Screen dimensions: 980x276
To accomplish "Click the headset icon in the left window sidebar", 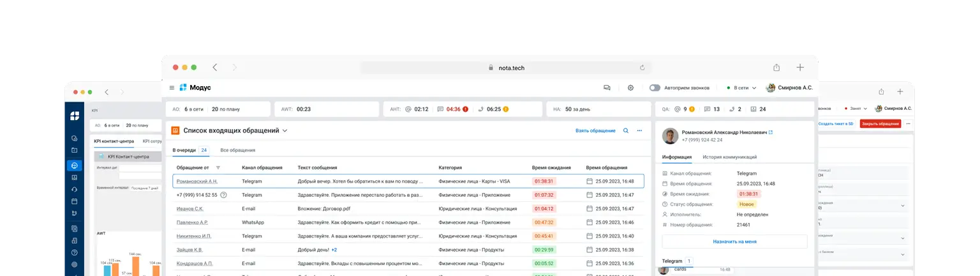I will pos(75,189).
